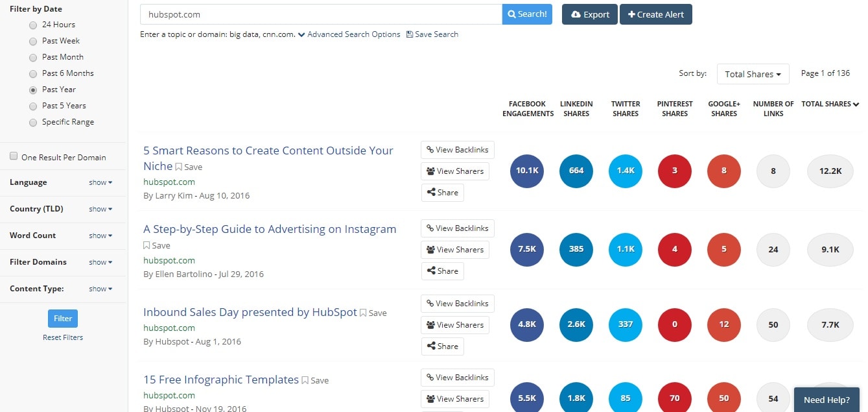Click bookmark Save icon for Instagram advertising article
The height and width of the screenshot is (412, 868).
[x=147, y=245]
